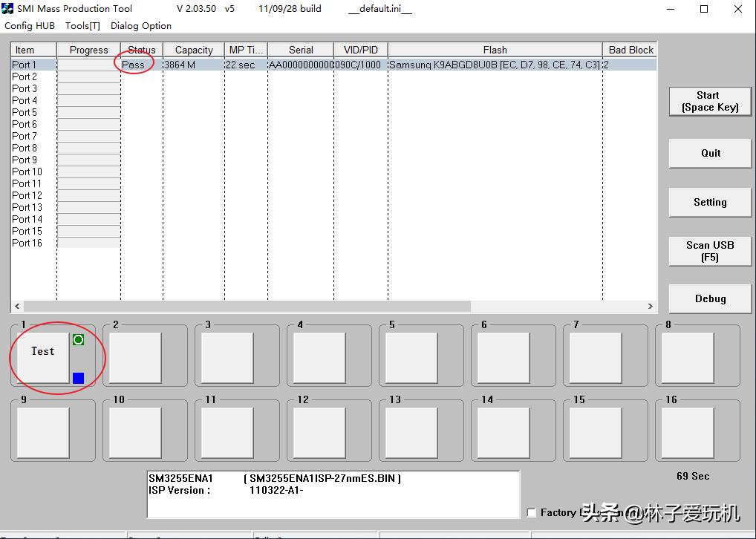Select empty port slot 9
Viewport: 756px width, 539px height.
43,433
